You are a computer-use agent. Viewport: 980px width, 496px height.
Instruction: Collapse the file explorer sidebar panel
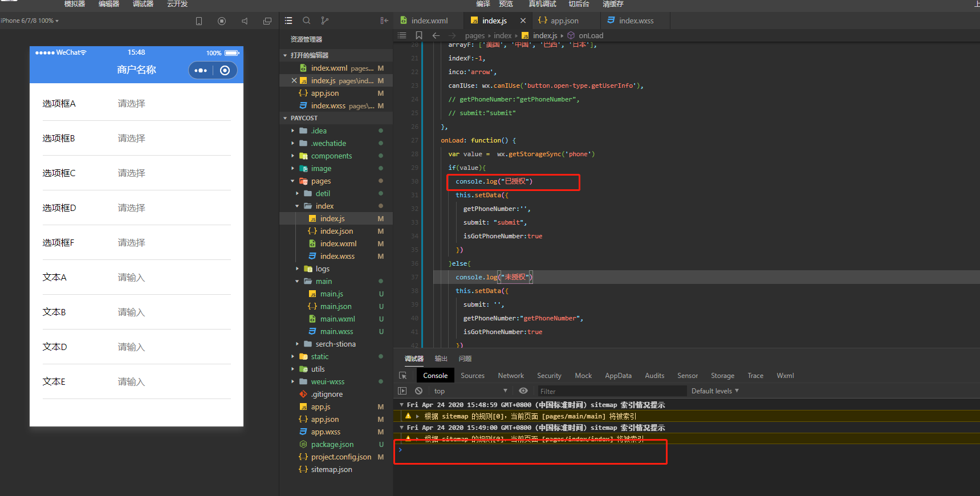385,21
